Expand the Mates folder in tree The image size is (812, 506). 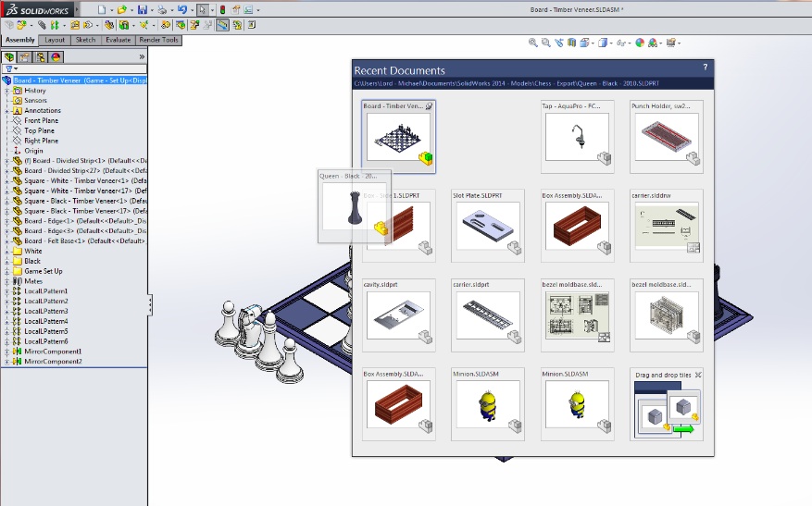click(6, 281)
